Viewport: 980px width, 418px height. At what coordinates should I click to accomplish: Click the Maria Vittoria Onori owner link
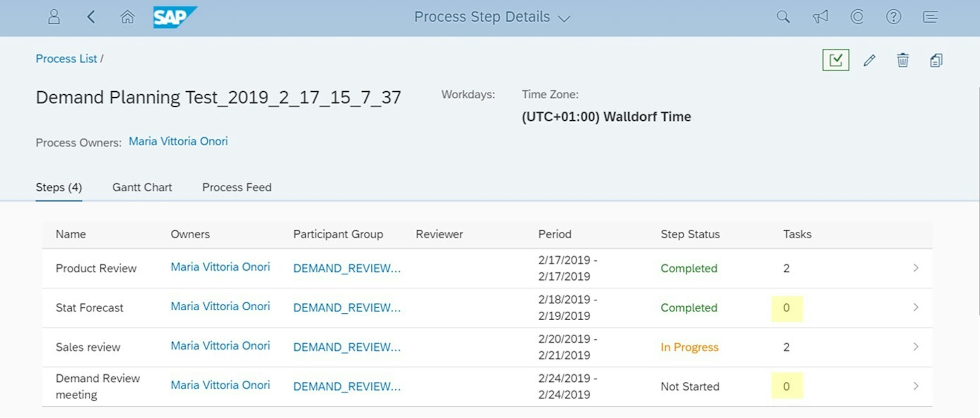click(178, 141)
